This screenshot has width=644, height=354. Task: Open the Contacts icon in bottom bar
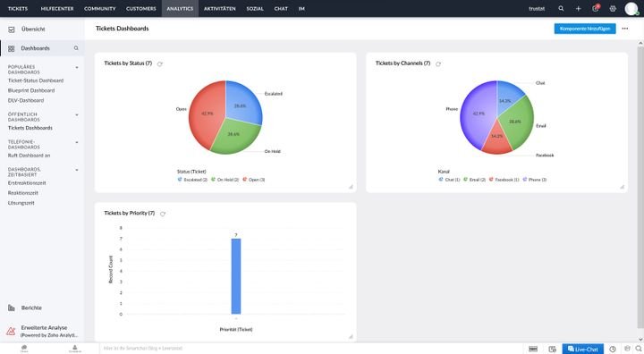coord(75,349)
